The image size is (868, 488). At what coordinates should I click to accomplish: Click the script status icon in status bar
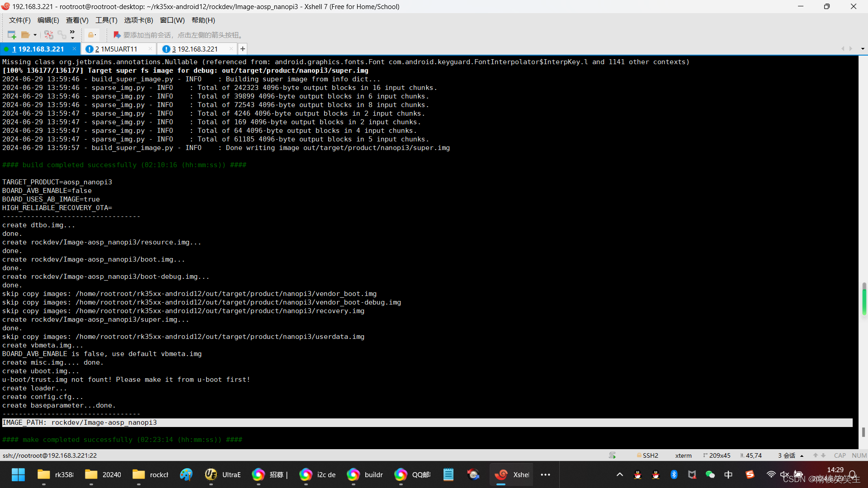point(612,455)
